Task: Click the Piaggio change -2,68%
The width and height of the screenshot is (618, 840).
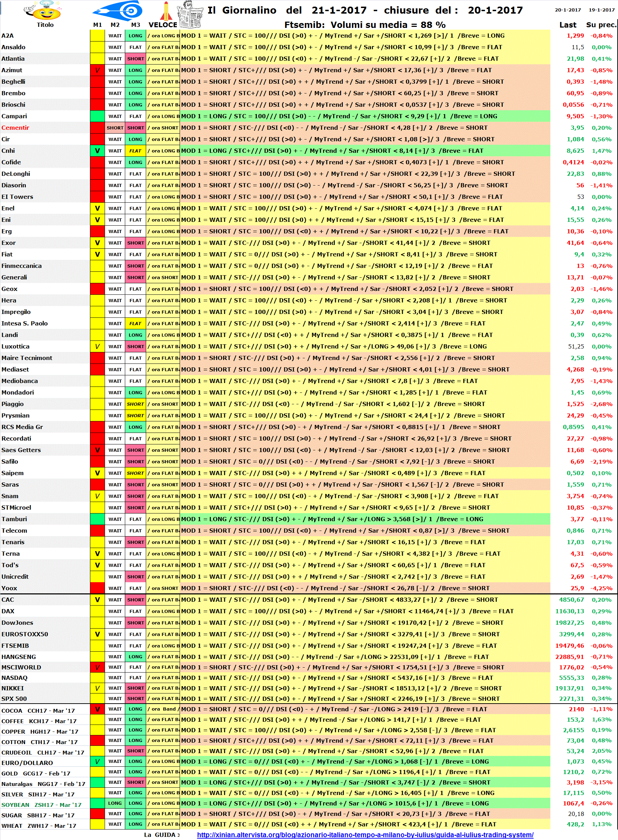Action: (x=602, y=404)
